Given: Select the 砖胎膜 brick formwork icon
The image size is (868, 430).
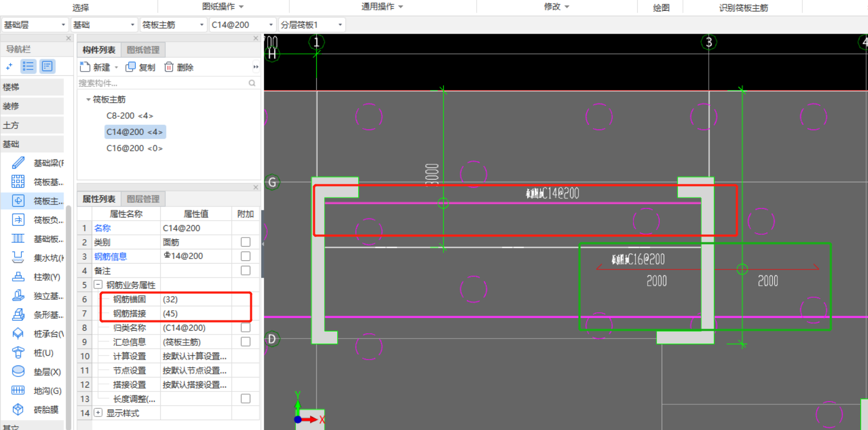Looking at the screenshot, I should pyautogui.click(x=18, y=409).
